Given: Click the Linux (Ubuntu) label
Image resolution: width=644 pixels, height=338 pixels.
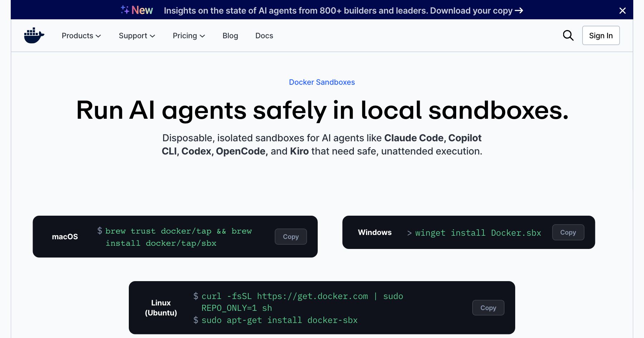Looking at the screenshot, I should pos(161,308).
